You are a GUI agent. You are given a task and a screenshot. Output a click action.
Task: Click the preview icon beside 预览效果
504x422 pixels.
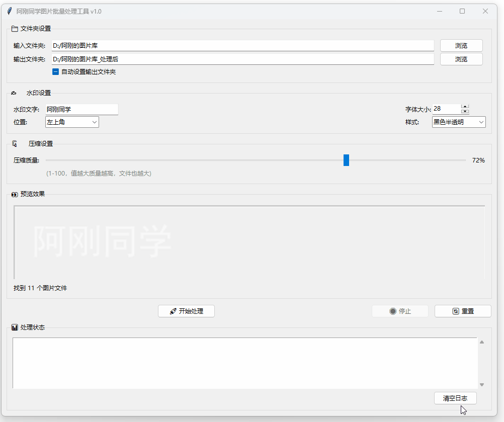coord(14,194)
